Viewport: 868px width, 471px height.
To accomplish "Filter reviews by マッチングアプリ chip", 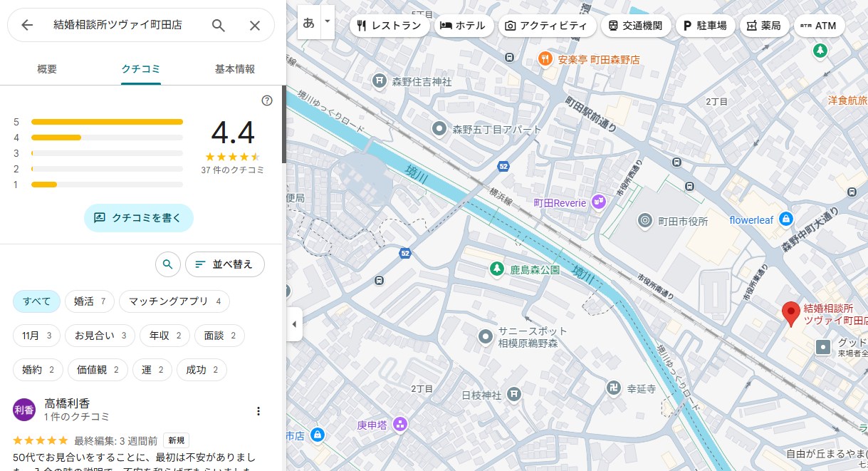I will click(174, 301).
